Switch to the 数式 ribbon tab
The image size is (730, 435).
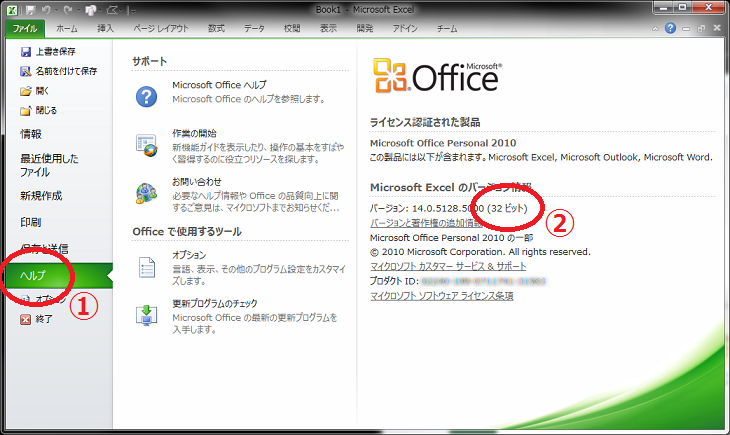point(216,28)
